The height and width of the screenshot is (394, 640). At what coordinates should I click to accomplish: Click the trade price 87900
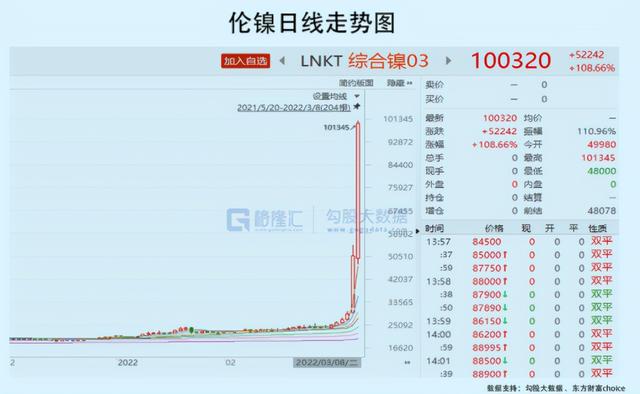[x=487, y=295]
